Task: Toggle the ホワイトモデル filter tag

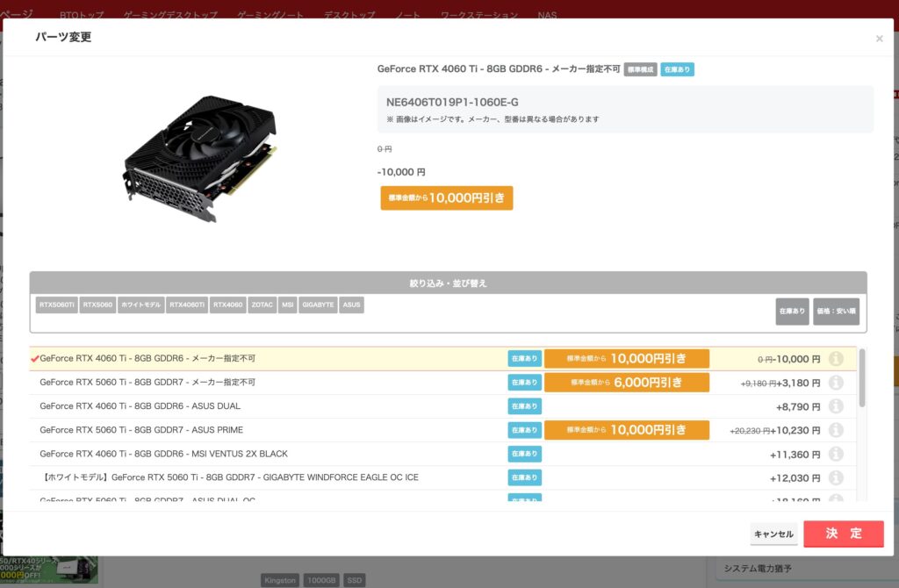Action: point(140,305)
